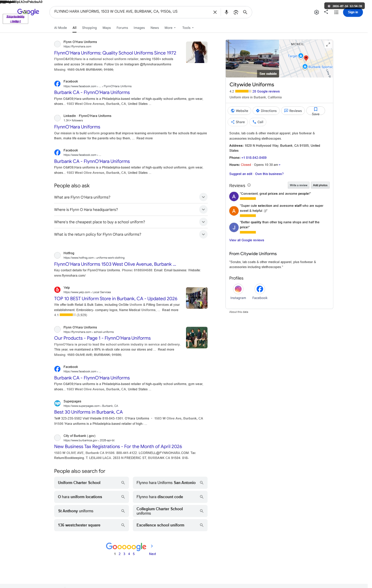Search Uniform Charter School suggestion magnifier
The width and height of the screenshot is (372, 588).
[123, 483]
